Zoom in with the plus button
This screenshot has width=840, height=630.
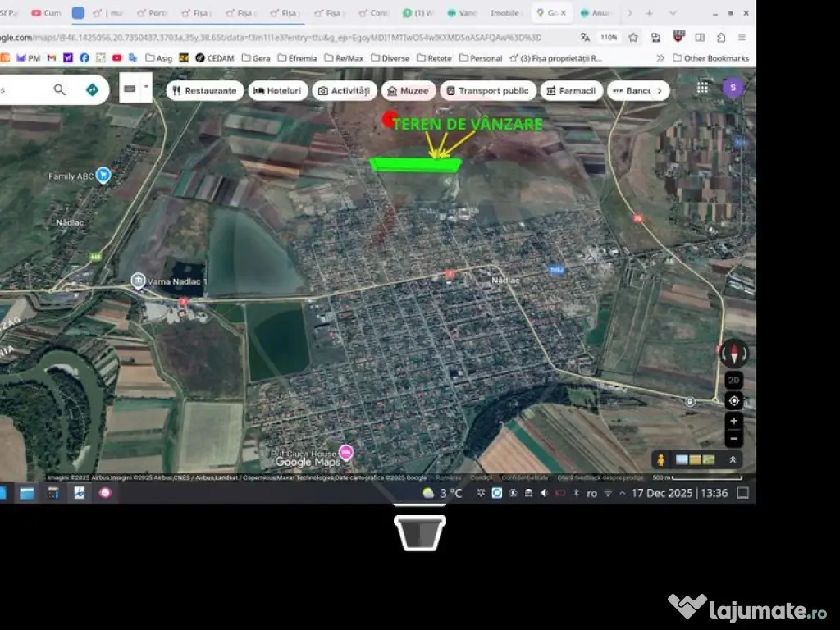pyautogui.click(x=733, y=421)
